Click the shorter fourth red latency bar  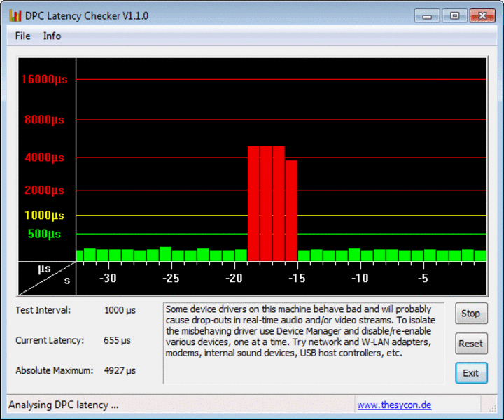pos(291,211)
